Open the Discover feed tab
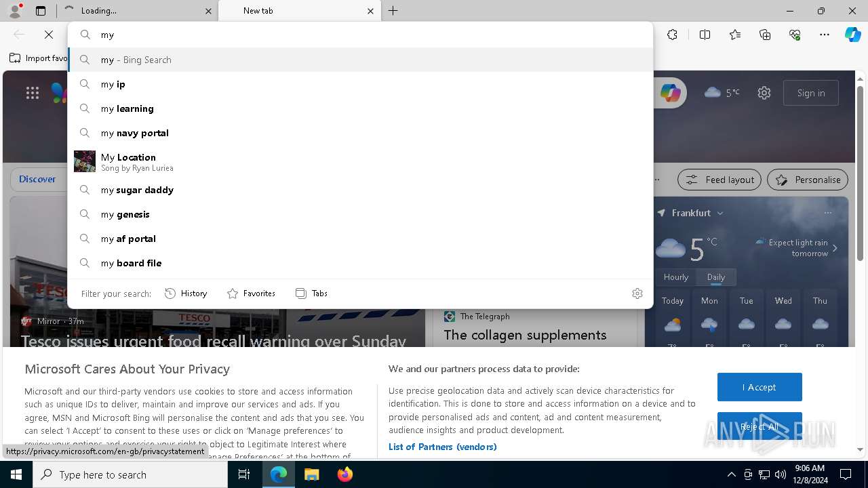Screen dimensions: 868x488 click(37, 179)
